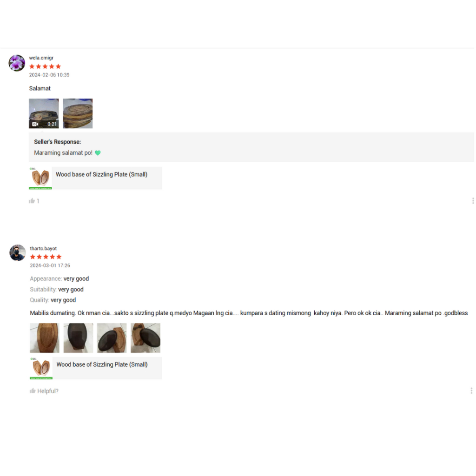Open Wood base of Sizzling Plate link in second review
This screenshot has width=476, height=476.
coord(102,364)
